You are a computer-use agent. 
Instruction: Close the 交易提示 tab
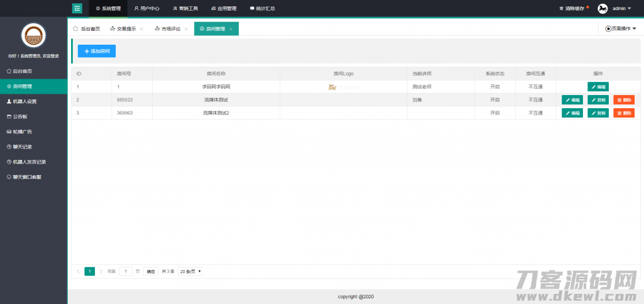141,29
